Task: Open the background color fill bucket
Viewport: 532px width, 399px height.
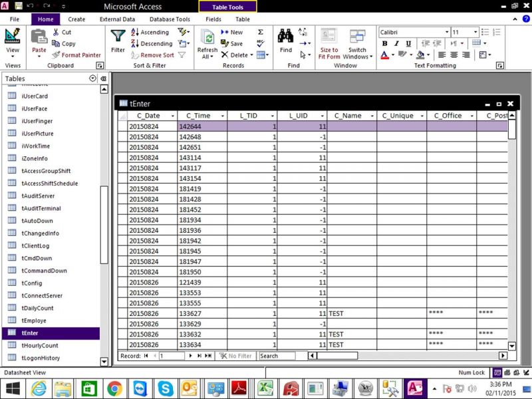Action: (x=420, y=55)
